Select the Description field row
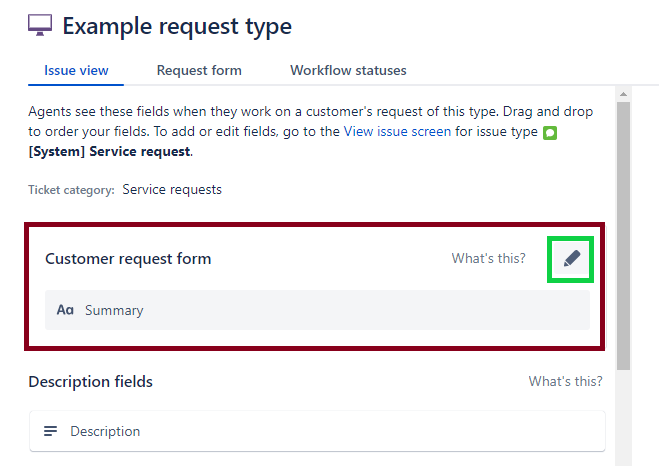This screenshot has height=466, width=659. point(317,432)
